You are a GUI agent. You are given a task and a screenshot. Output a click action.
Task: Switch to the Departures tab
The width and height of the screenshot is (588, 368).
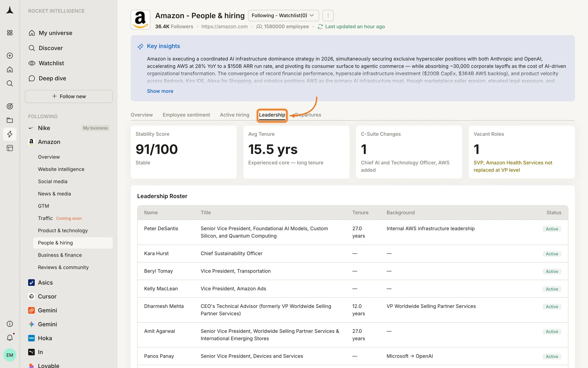[x=308, y=115]
